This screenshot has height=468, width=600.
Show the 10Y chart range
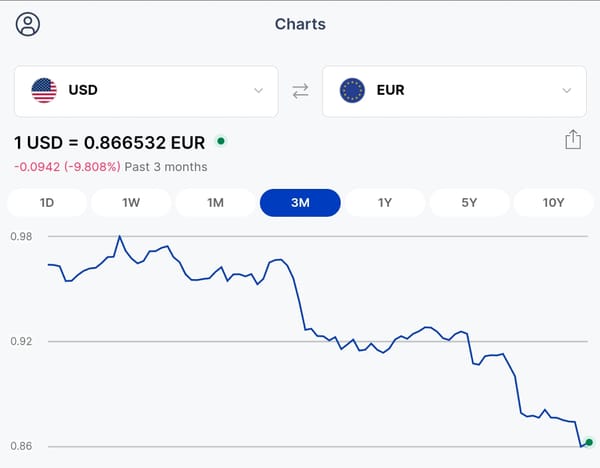coord(554,203)
